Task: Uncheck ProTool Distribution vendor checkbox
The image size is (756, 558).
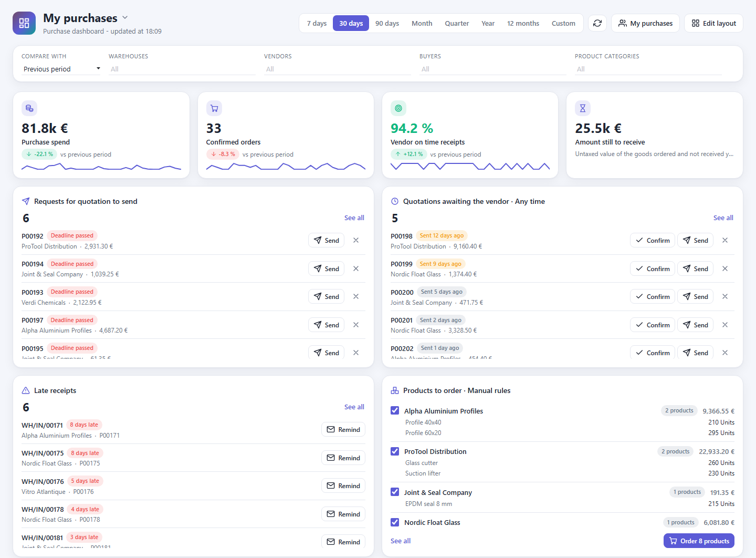Action: [395, 451]
